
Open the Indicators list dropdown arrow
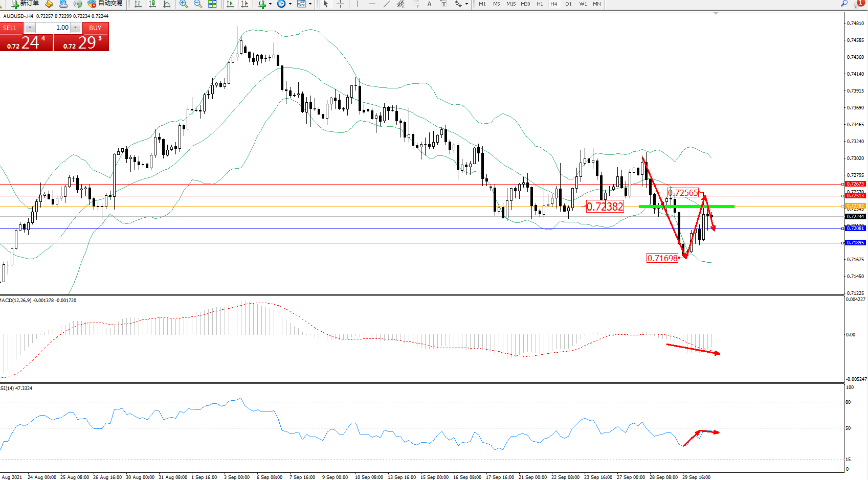pyautogui.click(x=270, y=4)
